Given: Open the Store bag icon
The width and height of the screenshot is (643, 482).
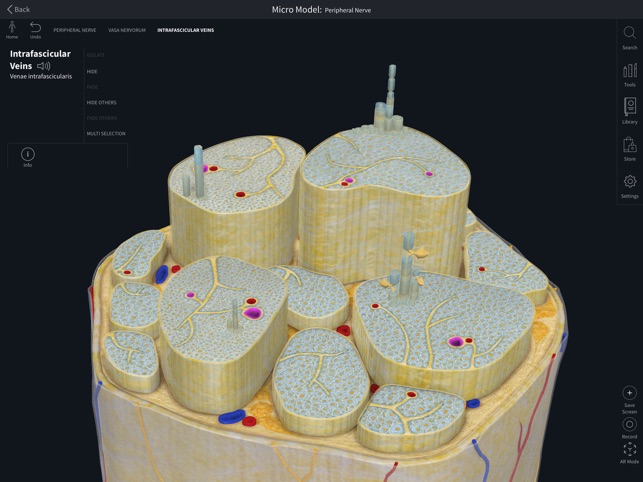Looking at the screenshot, I should click(630, 145).
